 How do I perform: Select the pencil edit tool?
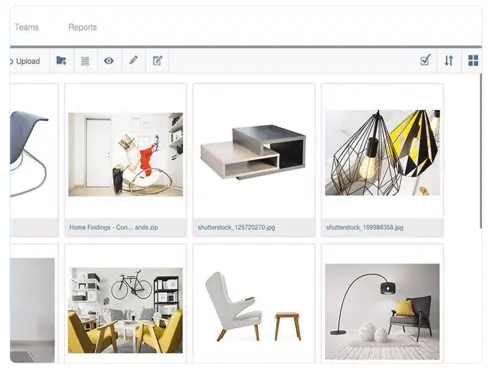pos(133,60)
